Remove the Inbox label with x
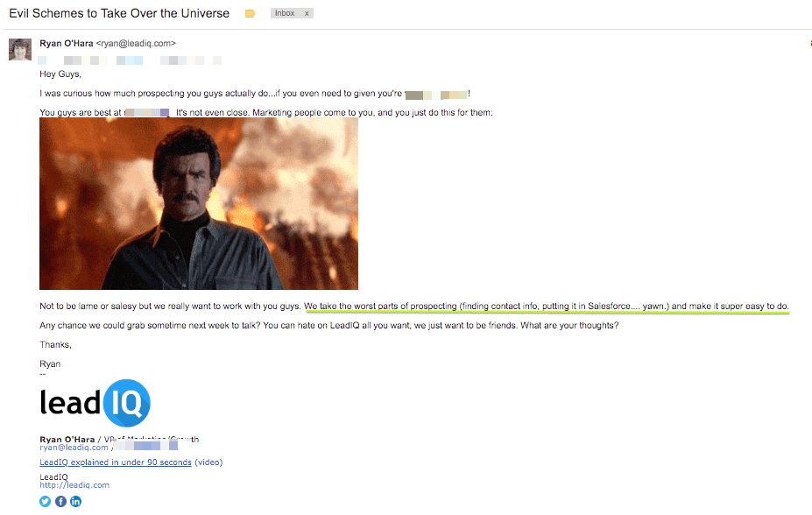 point(307,14)
